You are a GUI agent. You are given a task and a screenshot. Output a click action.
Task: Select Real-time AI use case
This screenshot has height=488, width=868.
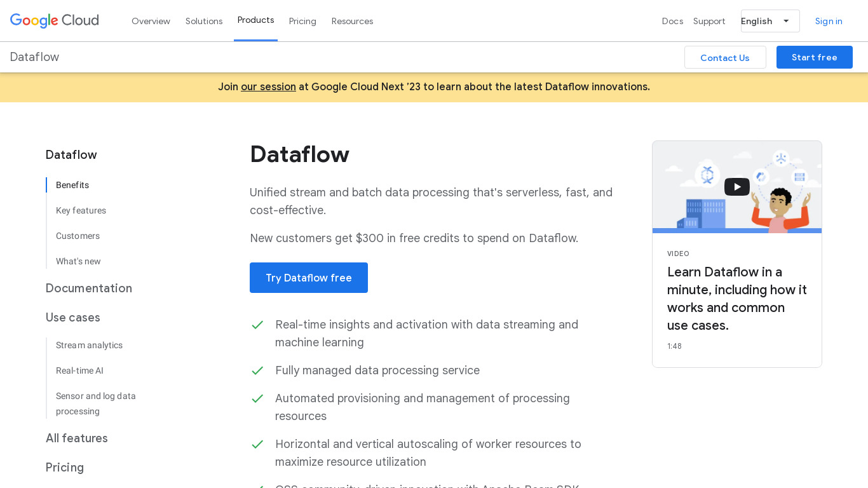click(x=79, y=370)
